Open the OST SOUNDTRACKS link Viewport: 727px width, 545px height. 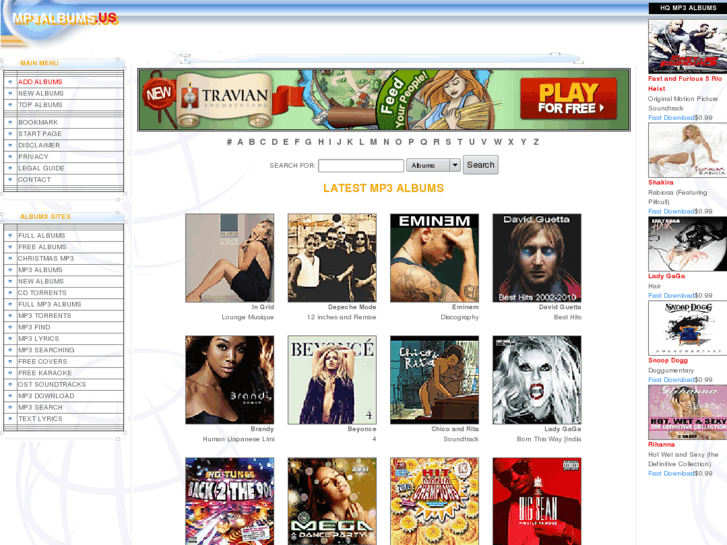click(52, 385)
